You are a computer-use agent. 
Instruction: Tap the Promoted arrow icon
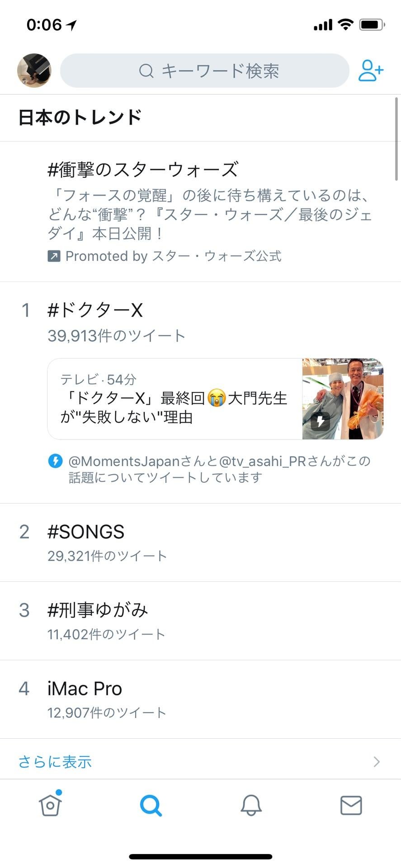coord(54,256)
